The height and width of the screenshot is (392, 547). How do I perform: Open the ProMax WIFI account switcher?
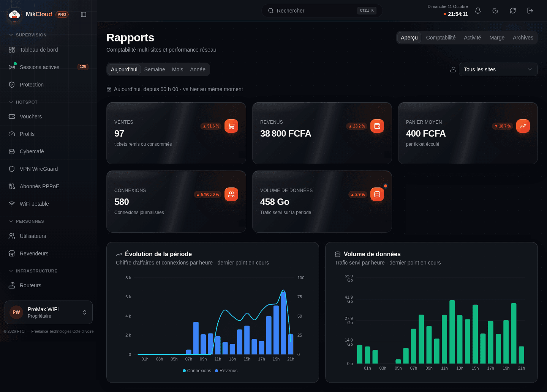click(x=49, y=312)
